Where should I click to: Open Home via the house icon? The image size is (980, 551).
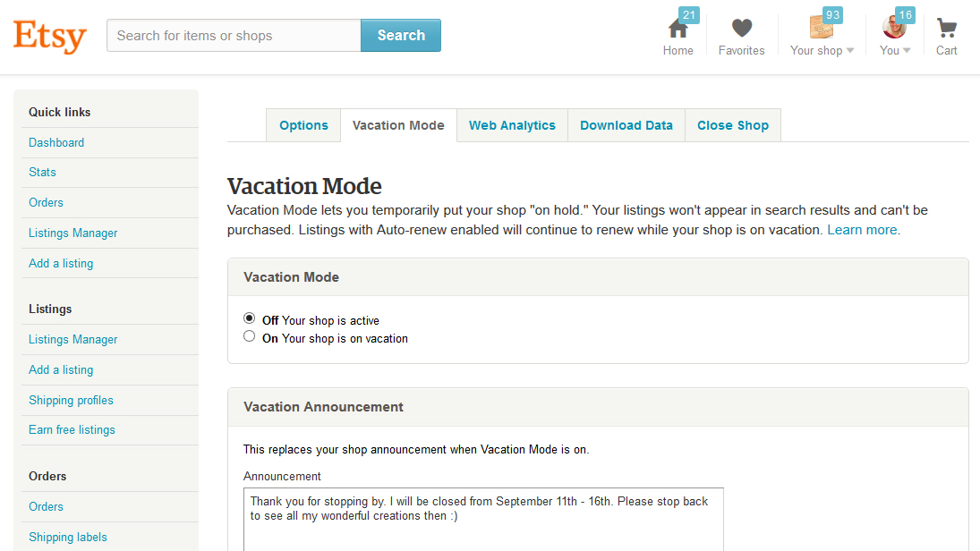click(x=677, y=30)
